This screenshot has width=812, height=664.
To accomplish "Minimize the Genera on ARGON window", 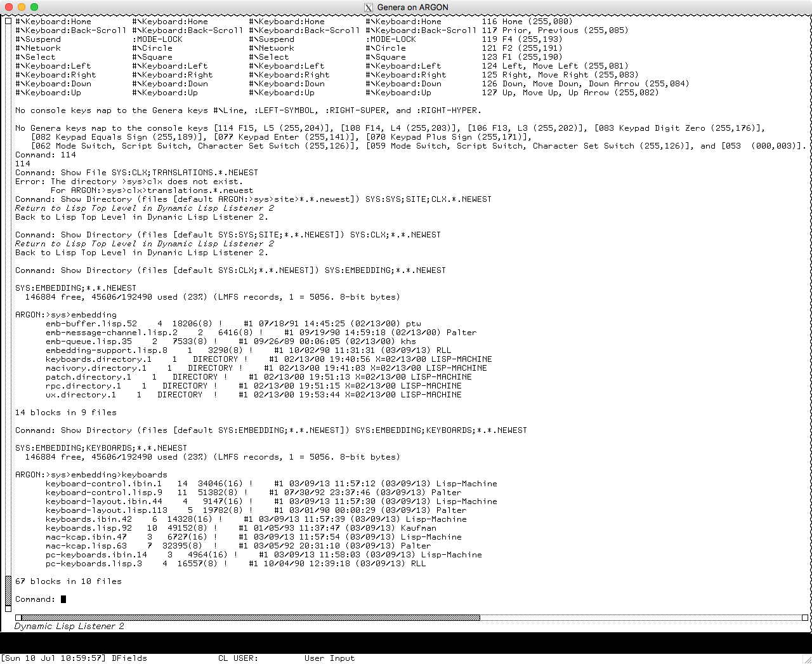I will coord(22,7).
